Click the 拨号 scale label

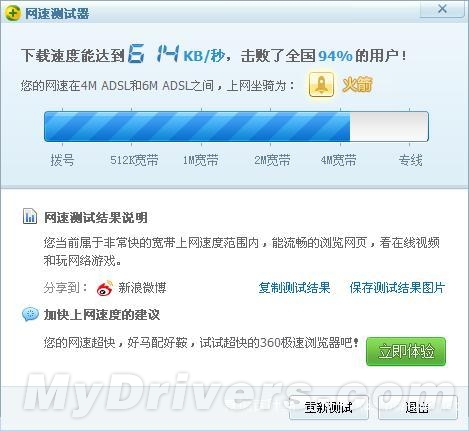click(x=62, y=160)
